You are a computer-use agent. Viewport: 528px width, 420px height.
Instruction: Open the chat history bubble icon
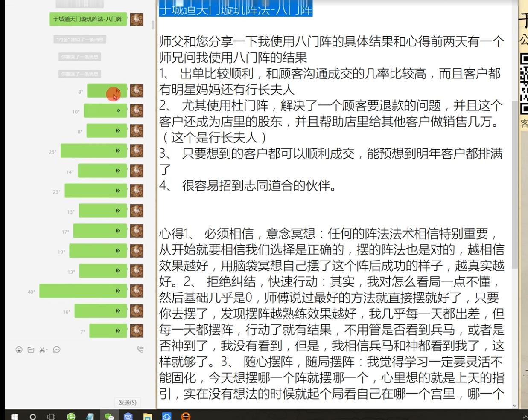(x=55, y=349)
